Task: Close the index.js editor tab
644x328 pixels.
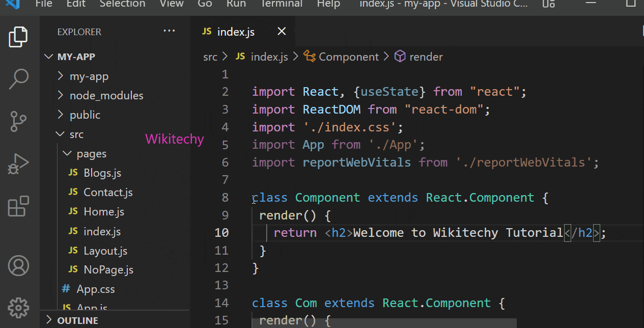Action: pos(282,32)
